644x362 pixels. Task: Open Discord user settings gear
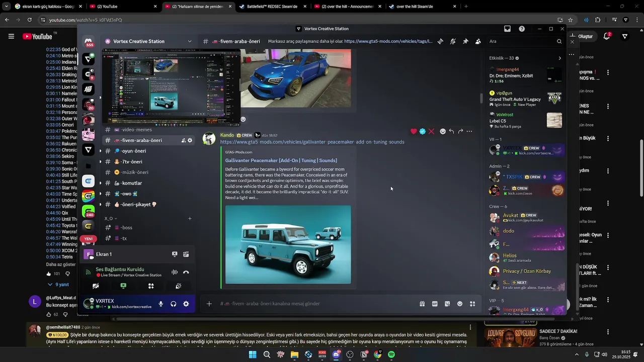(x=186, y=304)
